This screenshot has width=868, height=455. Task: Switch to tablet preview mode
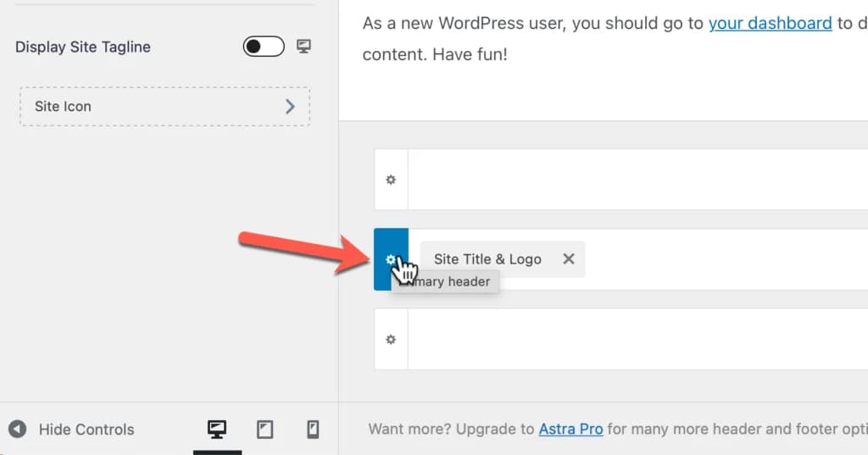pyautogui.click(x=265, y=430)
